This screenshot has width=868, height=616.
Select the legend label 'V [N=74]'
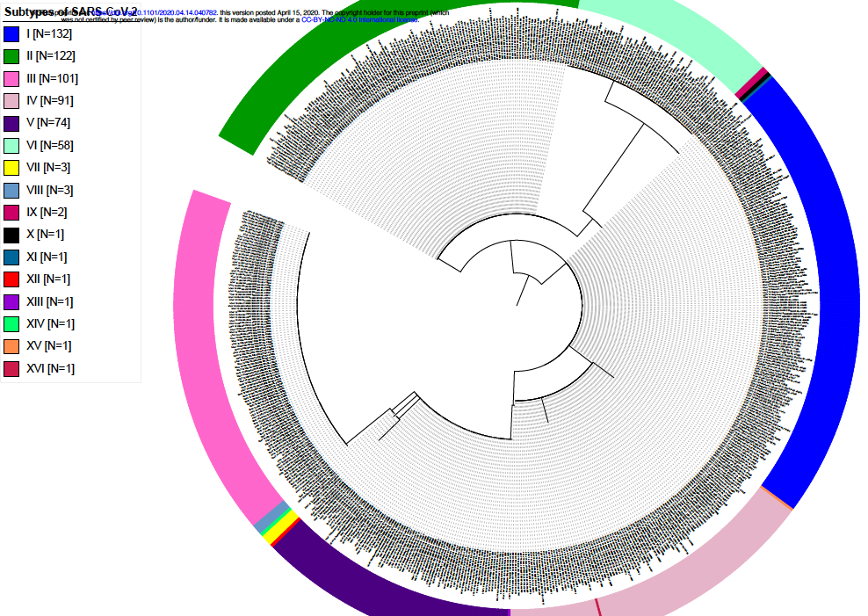(48, 123)
